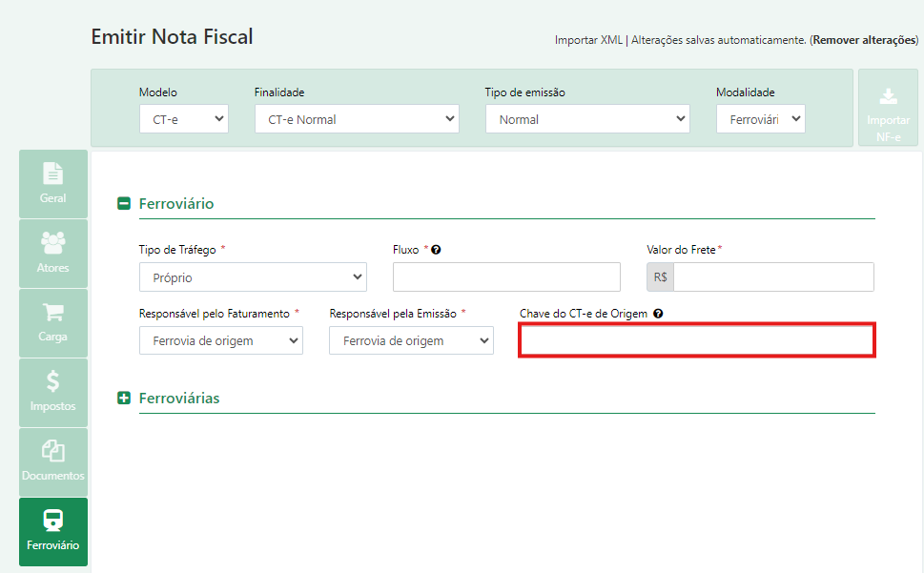Click the Importar NF-e download button
Viewport: 924px width, 573px height.
[x=888, y=107]
